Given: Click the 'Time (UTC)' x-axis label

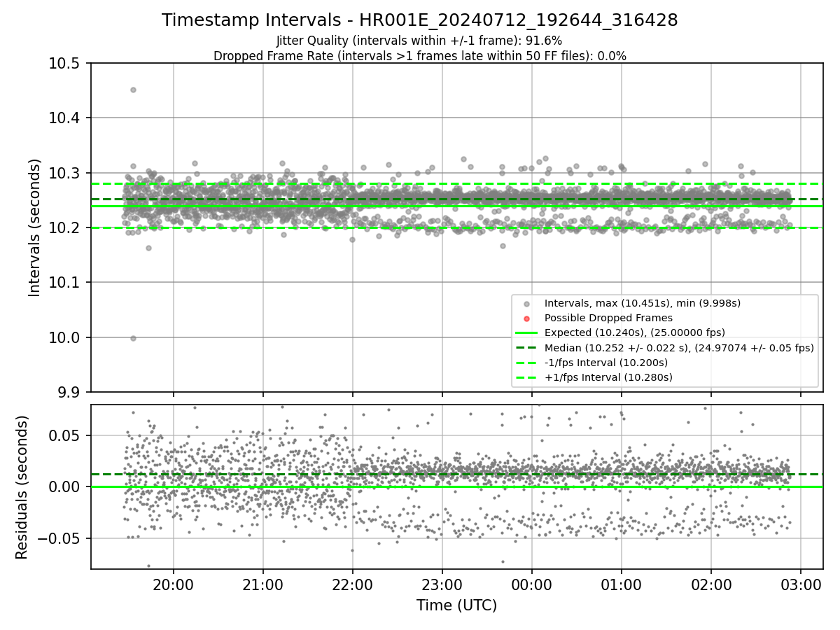Looking at the screenshot, I should 456,605.
